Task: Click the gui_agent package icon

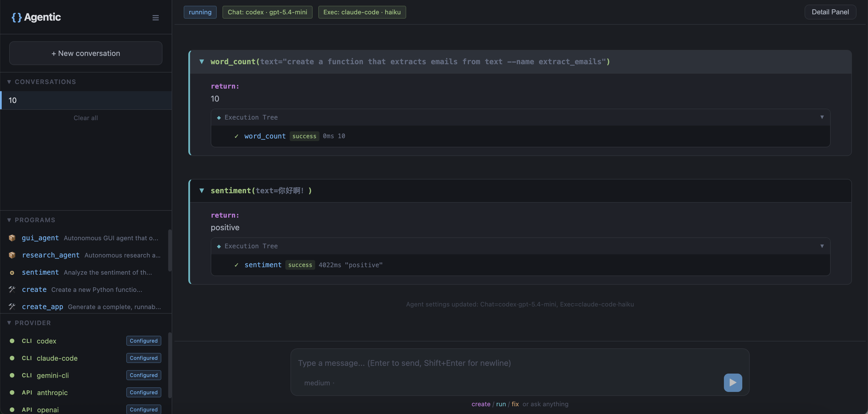Action: tap(12, 238)
